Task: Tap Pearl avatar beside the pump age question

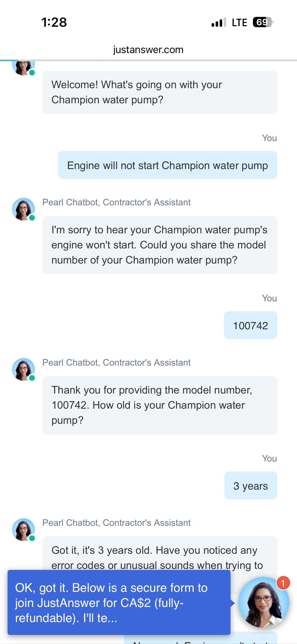Action: [23, 369]
